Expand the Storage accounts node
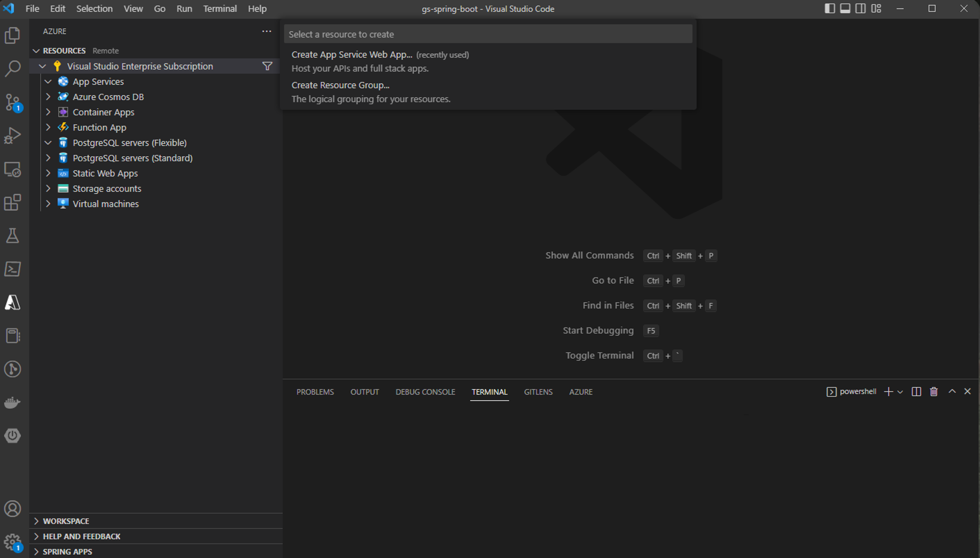 (x=48, y=189)
